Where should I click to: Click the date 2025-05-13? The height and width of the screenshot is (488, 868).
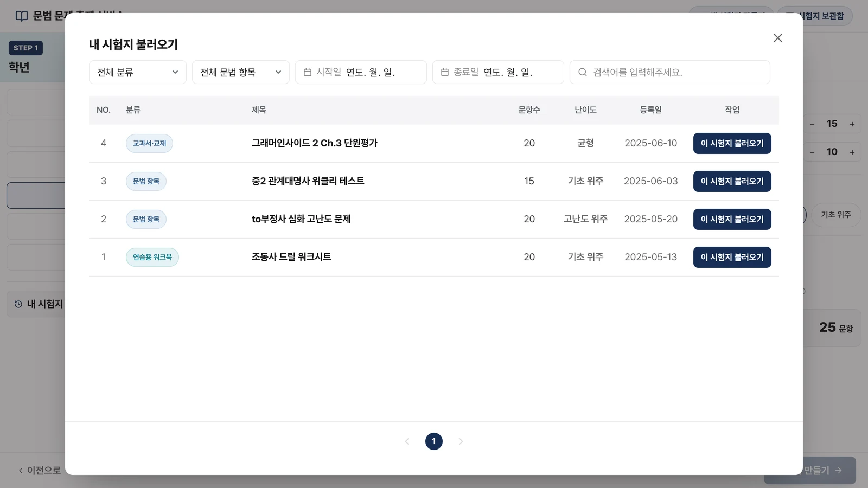click(651, 257)
